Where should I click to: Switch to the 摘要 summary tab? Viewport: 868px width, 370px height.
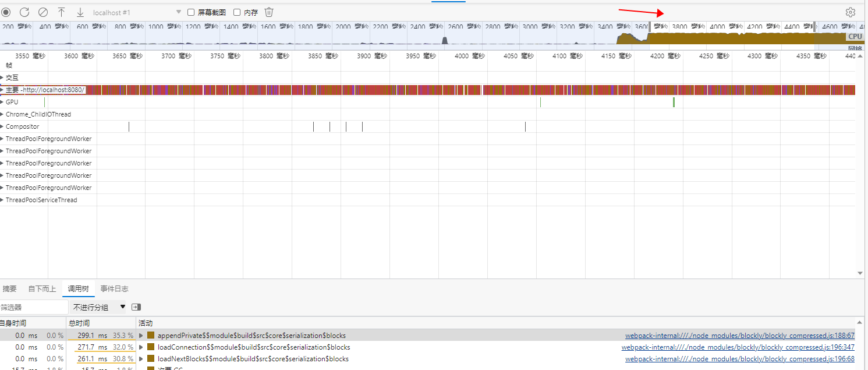[9, 288]
